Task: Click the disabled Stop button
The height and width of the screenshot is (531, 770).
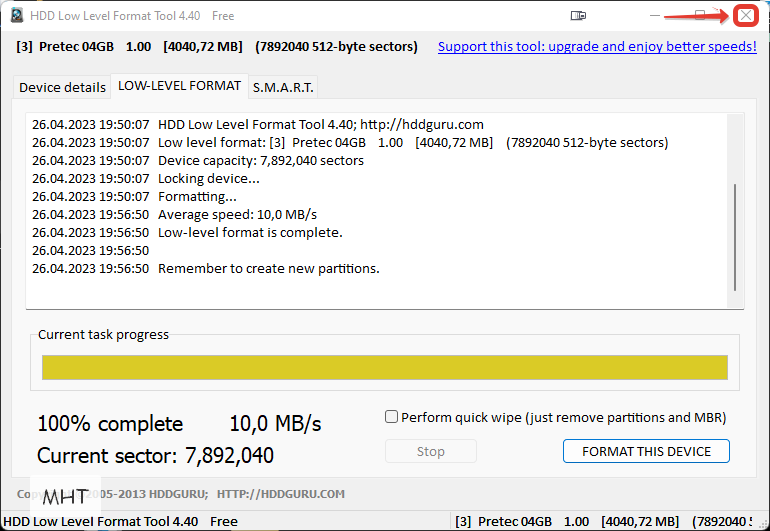Action: click(431, 451)
